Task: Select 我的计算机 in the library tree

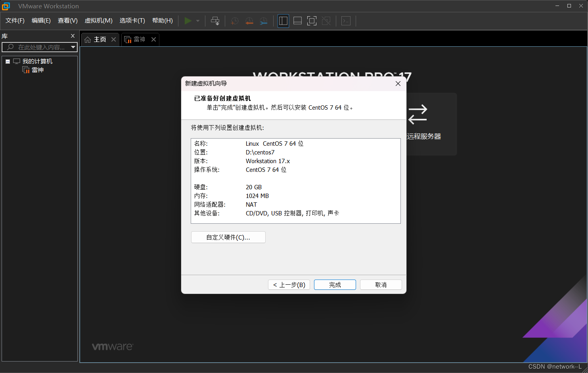Action: pyautogui.click(x=37, y=61)
